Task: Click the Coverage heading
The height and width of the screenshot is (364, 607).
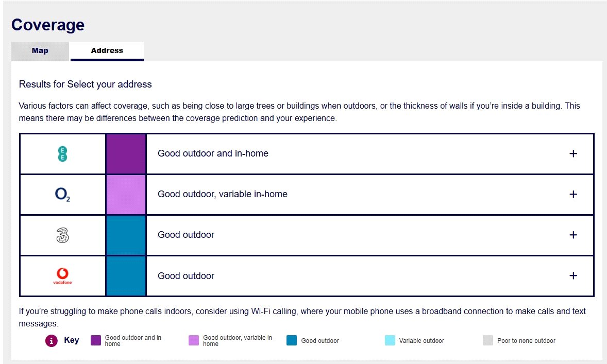Action: coord(48,25)
